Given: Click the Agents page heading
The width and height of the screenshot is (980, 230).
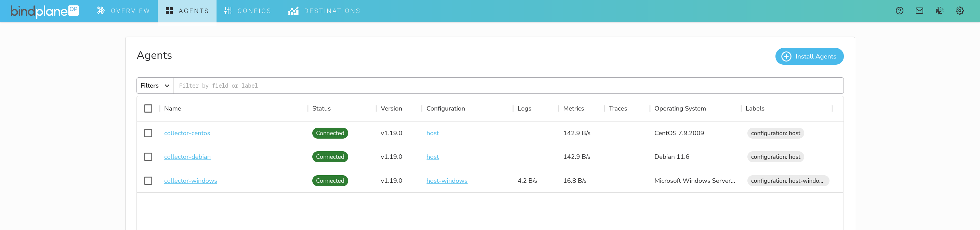Looking at the screenshot, I should (x=154, y=55).
